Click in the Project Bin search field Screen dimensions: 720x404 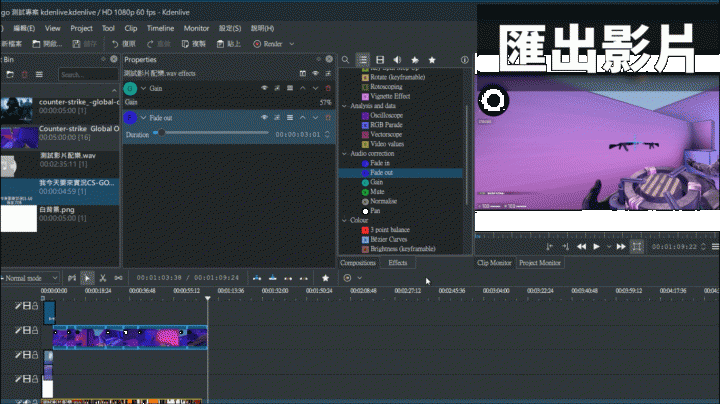click(x=88, y=74)
